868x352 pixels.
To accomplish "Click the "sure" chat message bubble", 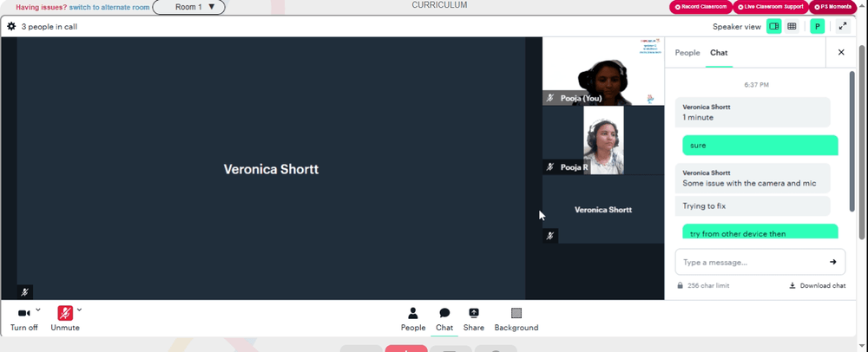I will click(760, 146).
